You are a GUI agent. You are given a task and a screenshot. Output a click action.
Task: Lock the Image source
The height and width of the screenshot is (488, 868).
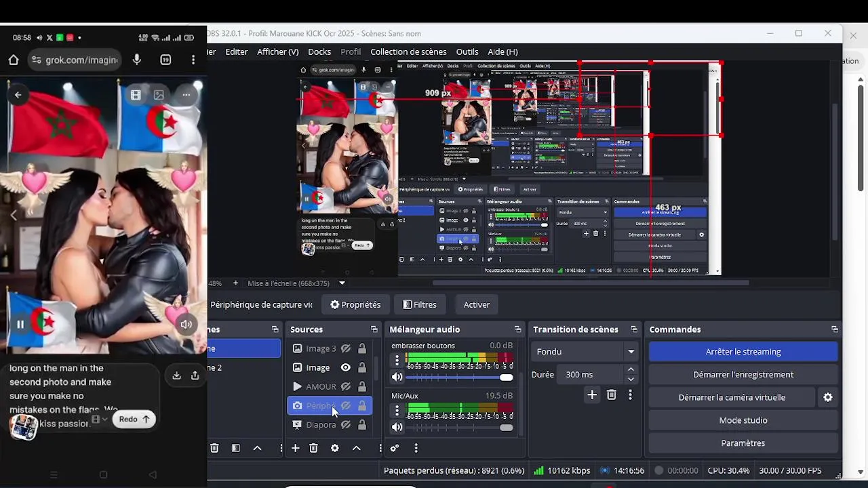point(362,367)
